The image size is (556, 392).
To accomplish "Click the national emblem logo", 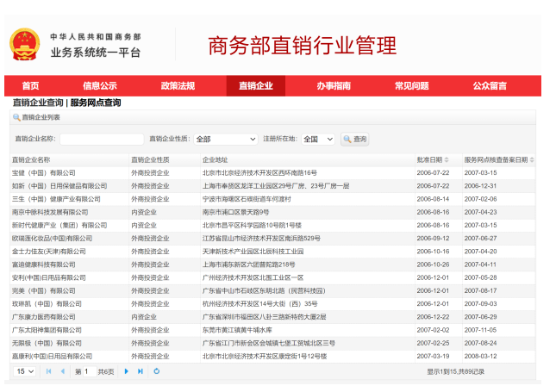I will click(25, 46).
